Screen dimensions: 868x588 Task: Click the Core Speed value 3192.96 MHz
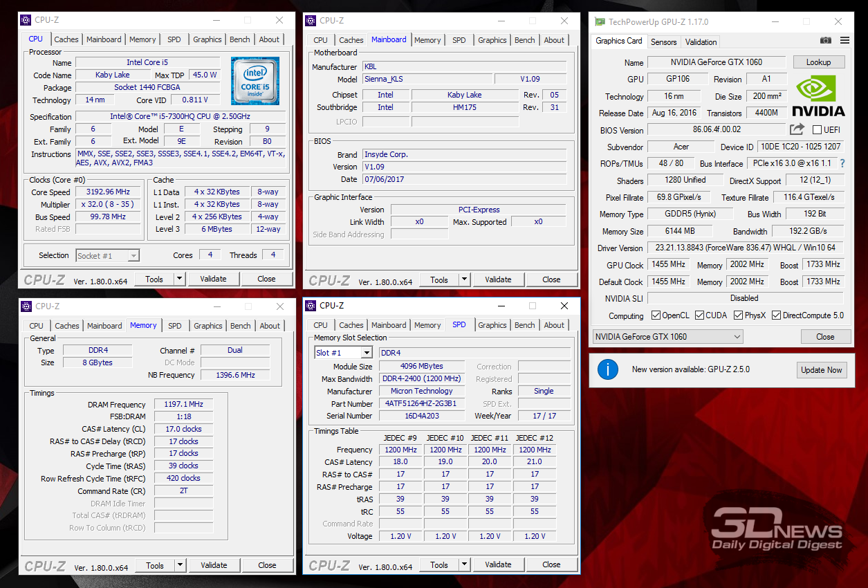[108, 192]
